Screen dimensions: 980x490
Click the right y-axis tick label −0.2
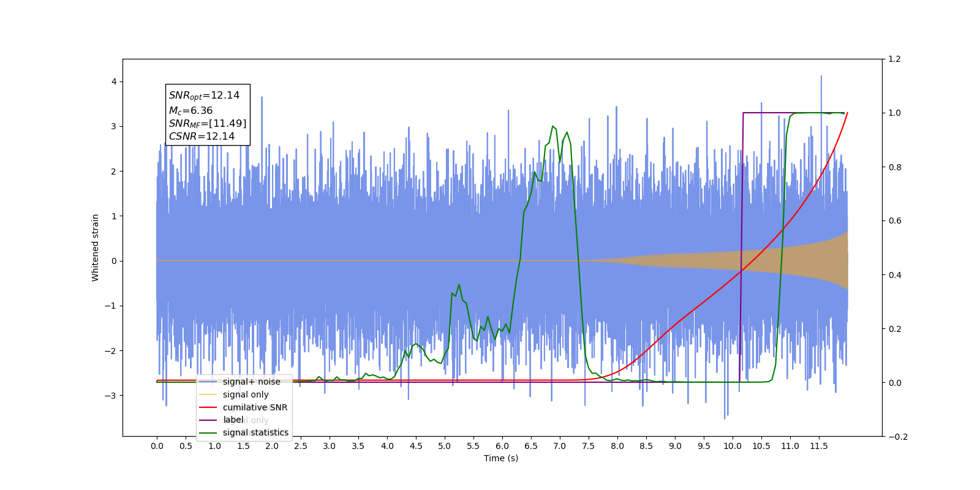898,437
